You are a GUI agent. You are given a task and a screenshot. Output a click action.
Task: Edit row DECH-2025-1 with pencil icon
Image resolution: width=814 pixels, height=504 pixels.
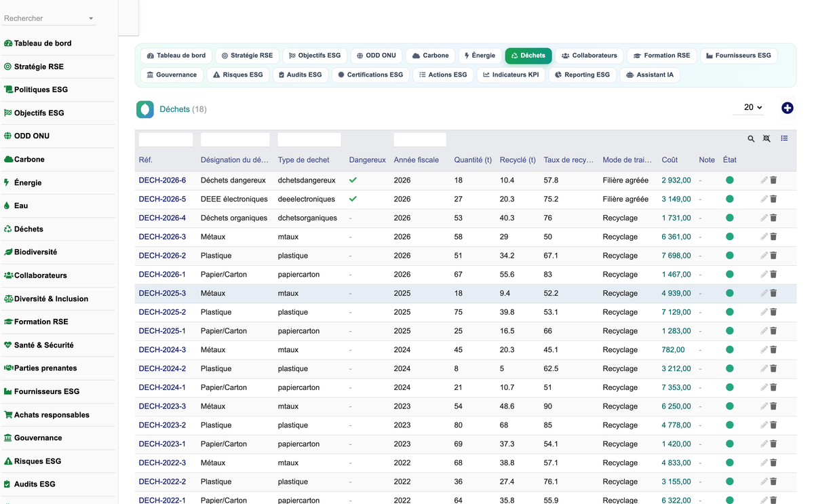coord(764,331)
